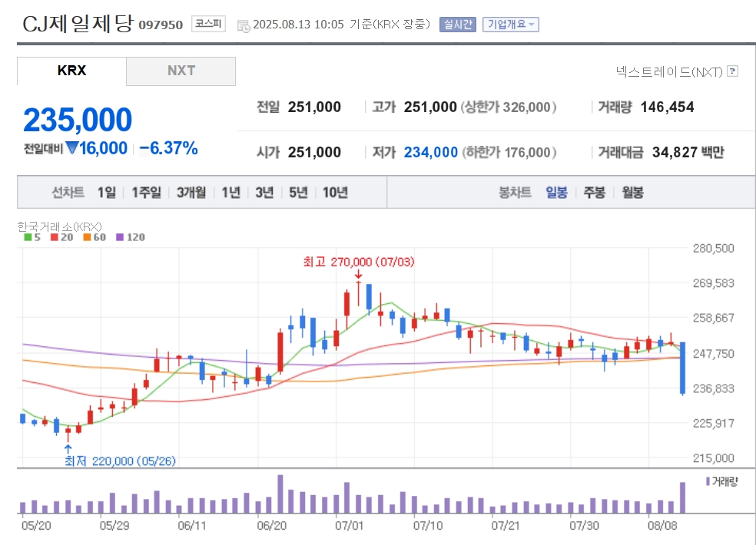The width and height of the screenshot is (756, 545).
Task: Select the 3년 line chart range
Action: [x=264, y=193]
